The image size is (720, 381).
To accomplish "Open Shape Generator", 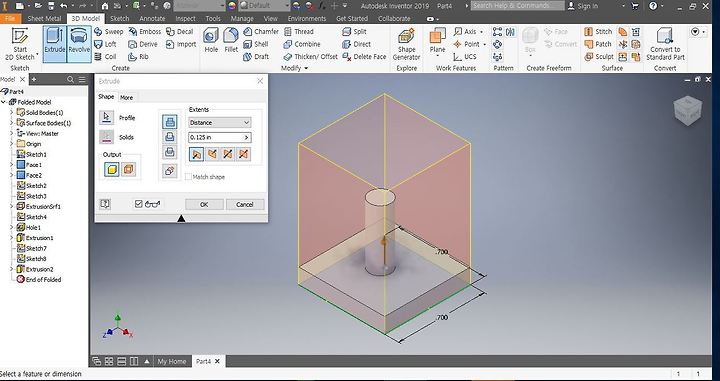I will (x=406, y=44).
